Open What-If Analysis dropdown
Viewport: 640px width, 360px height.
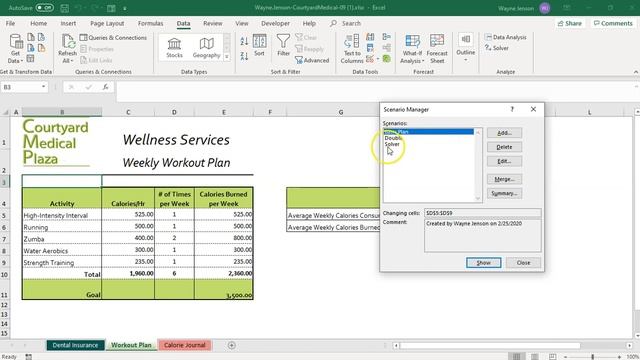(412, 49)
